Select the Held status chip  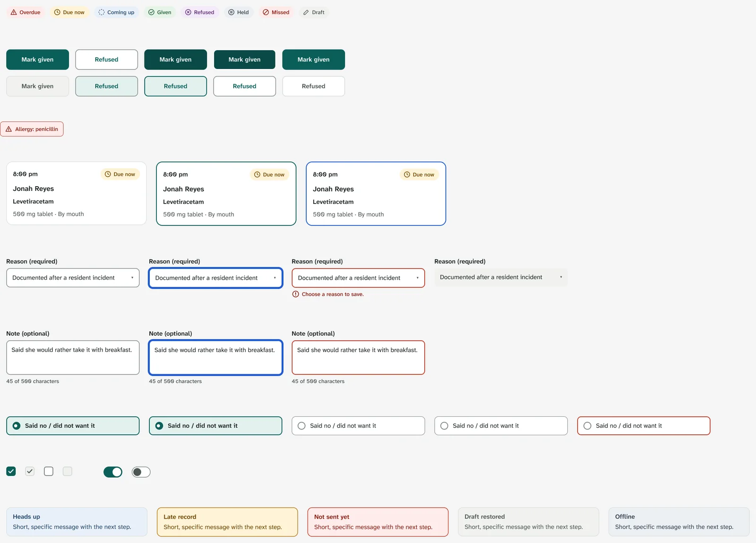239,12
